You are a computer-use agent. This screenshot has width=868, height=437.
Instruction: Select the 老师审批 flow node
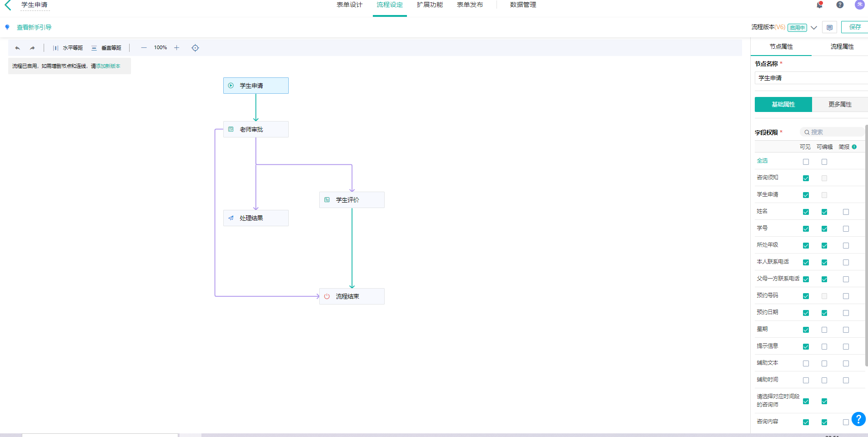[256, 129]
